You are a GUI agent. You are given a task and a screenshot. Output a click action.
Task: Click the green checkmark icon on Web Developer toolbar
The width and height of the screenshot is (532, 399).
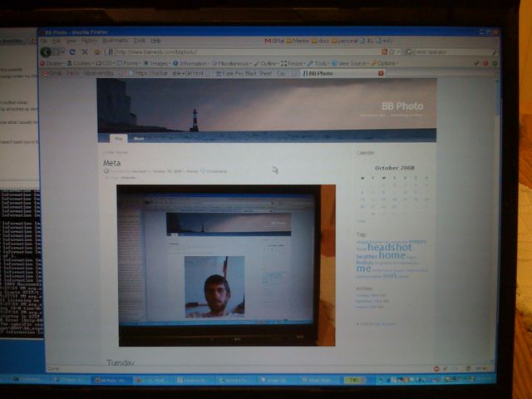(476, 63)
